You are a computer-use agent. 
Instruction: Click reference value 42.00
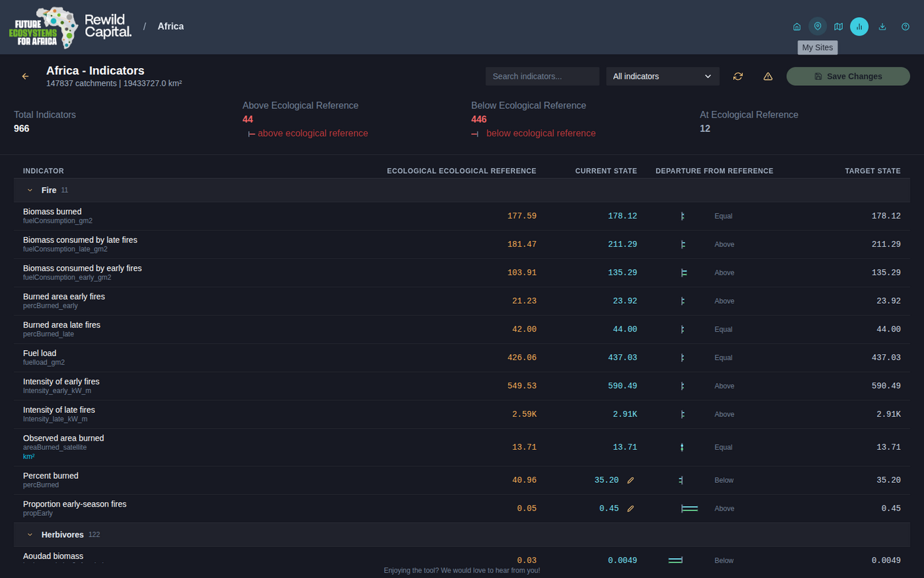pyautogui.click(x=524, y=330)
